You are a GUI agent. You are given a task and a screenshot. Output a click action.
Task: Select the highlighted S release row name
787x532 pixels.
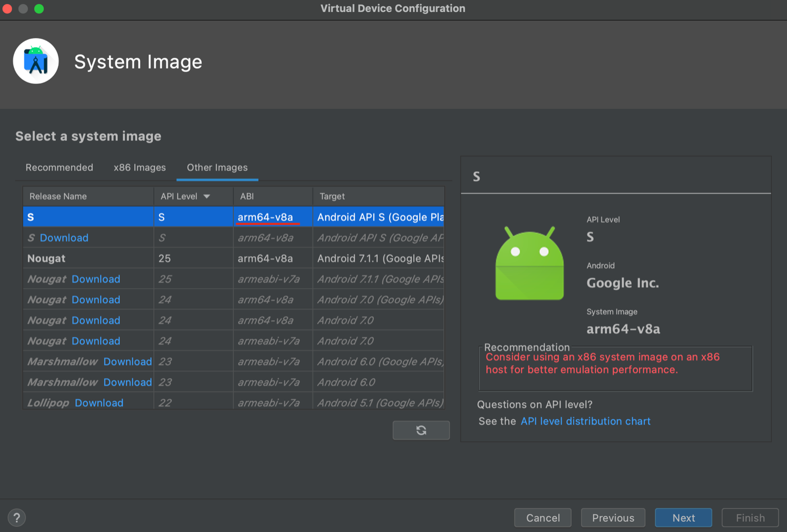[x=30, y=217]
